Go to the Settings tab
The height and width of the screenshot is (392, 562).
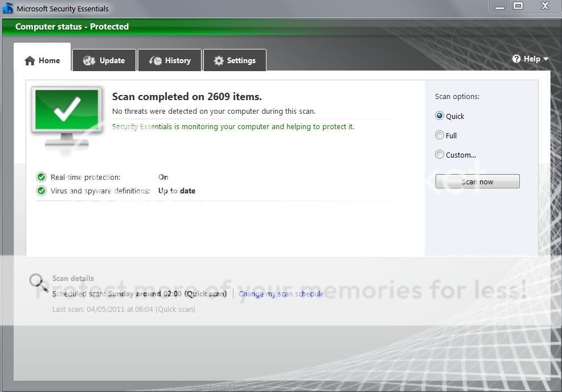[x=235, y=60]
